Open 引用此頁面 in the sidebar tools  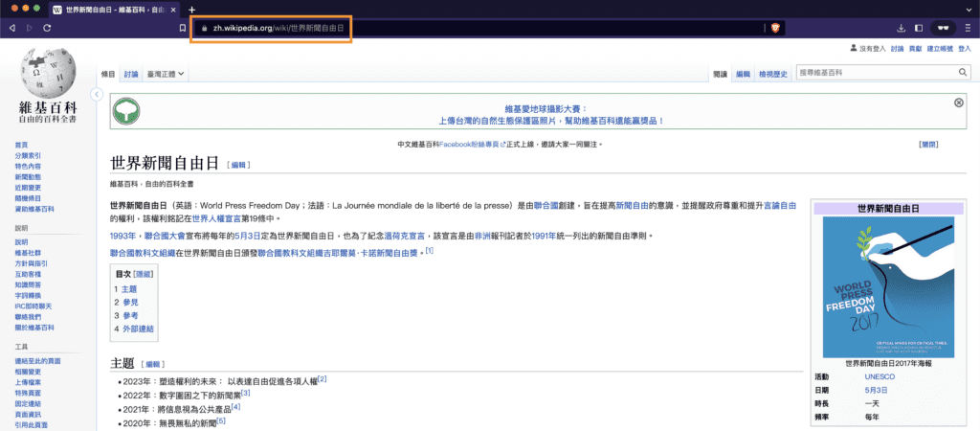tap(32, 424)
